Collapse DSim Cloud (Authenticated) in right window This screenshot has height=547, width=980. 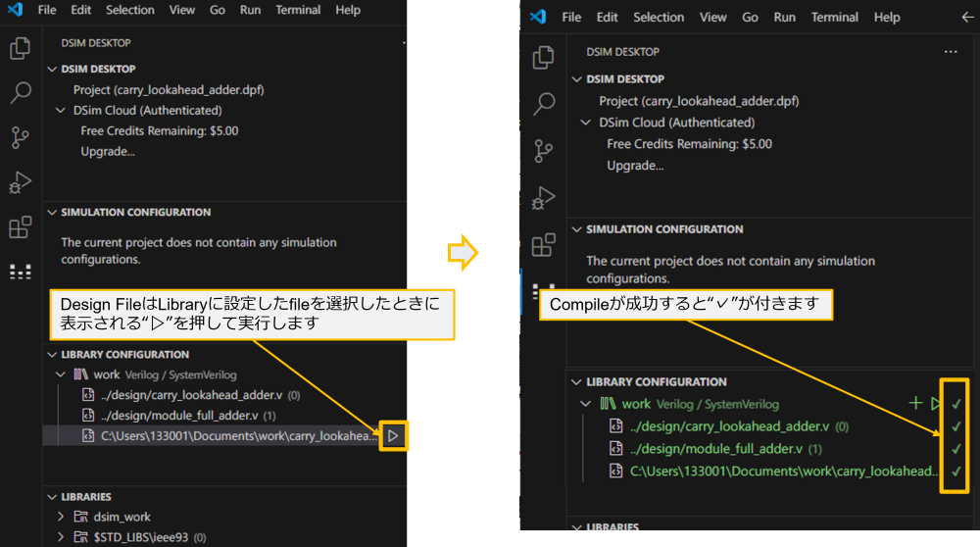coord(586,122)
